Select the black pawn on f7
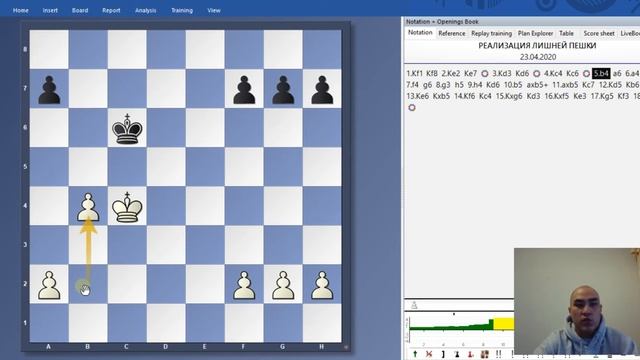 tap(244, 90)
